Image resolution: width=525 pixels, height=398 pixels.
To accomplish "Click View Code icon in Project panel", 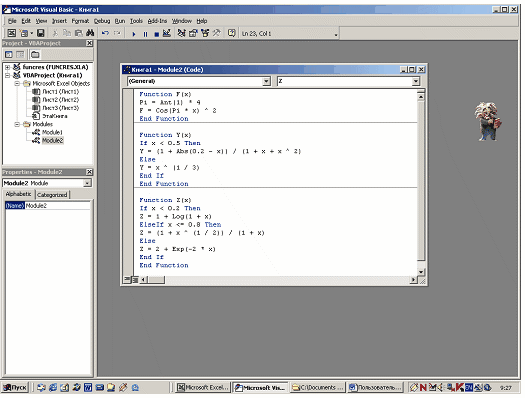I will 9,54.
